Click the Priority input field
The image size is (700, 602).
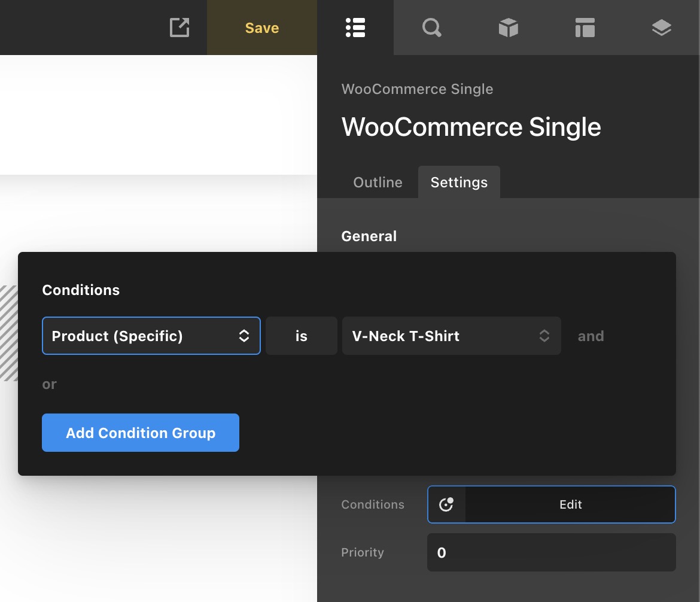(551, 552)
